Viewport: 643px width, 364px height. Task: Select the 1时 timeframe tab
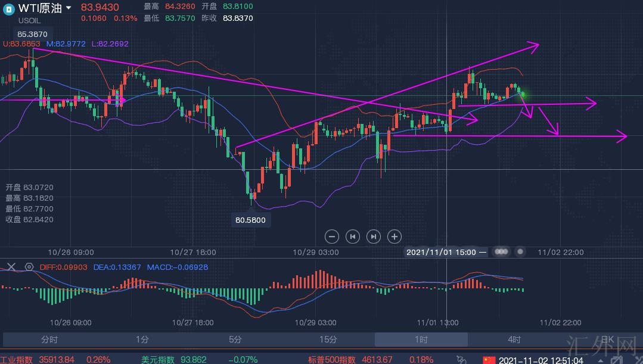(x=421, y=340)
